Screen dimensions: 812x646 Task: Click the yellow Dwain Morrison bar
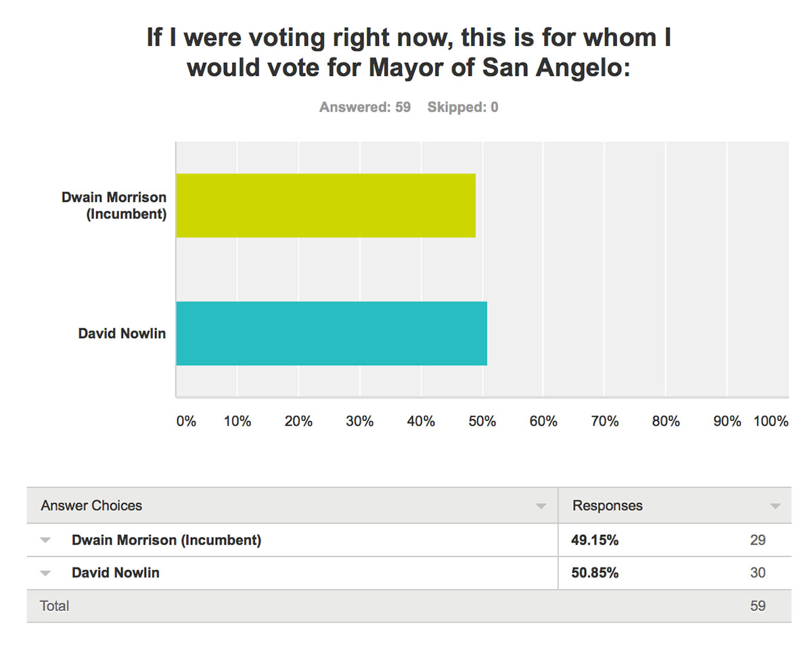tap(325, 205)
